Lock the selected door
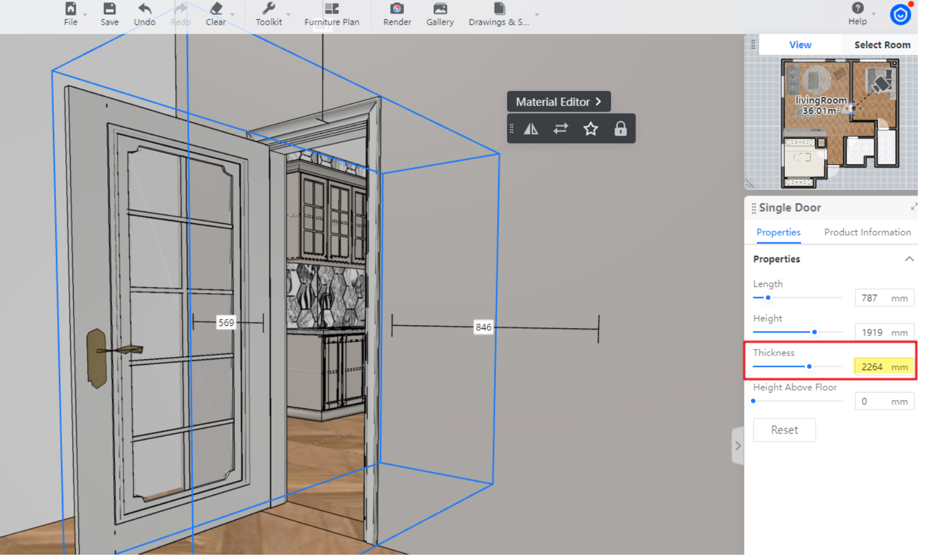This screenshot has width=952, height=560. pos(620,129)
